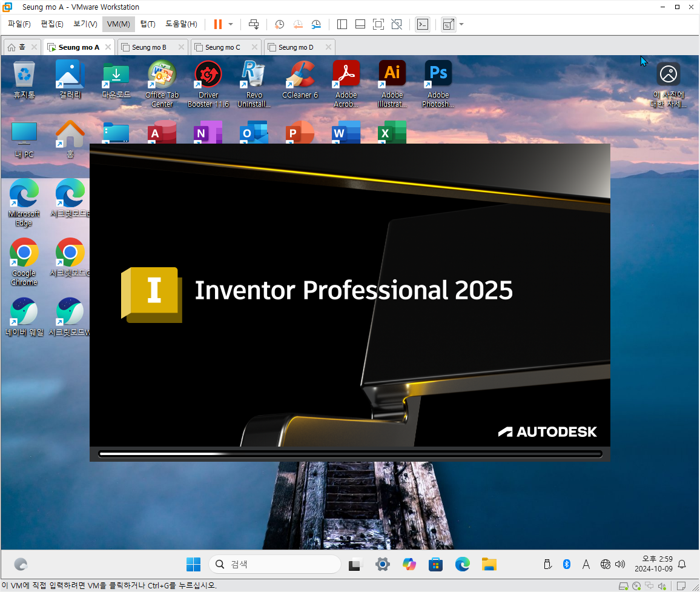Viewport: 700px width, 592px height.
Task: Select the PowerPoint shortcut icon
Action: (300, 132)
